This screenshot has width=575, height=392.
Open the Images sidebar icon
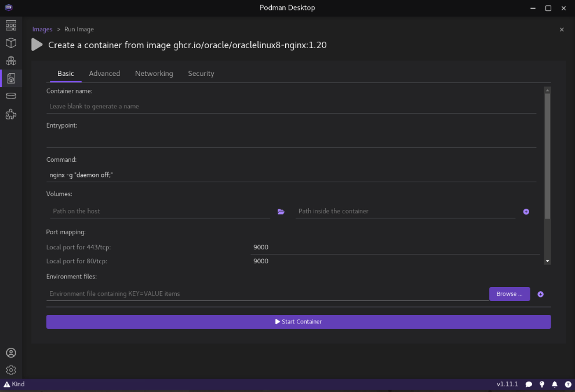tap(11, 78)
